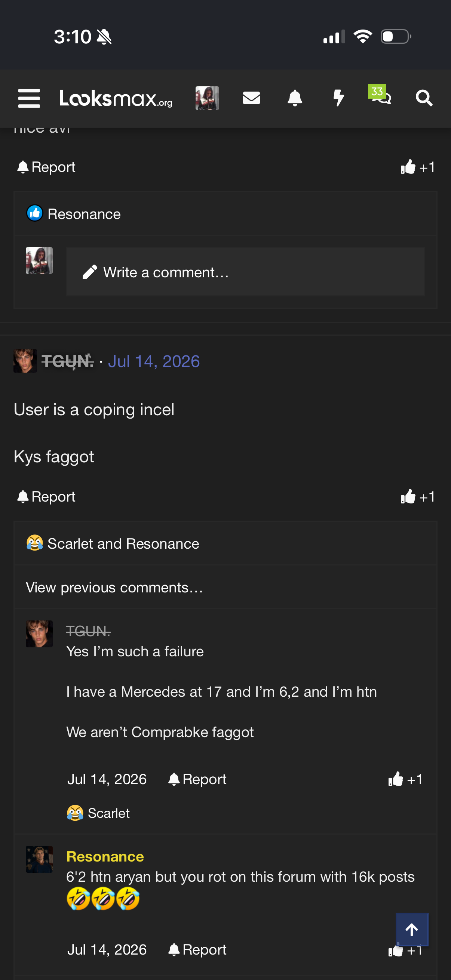Open the bell notifications icon in header

pos(295,98)
